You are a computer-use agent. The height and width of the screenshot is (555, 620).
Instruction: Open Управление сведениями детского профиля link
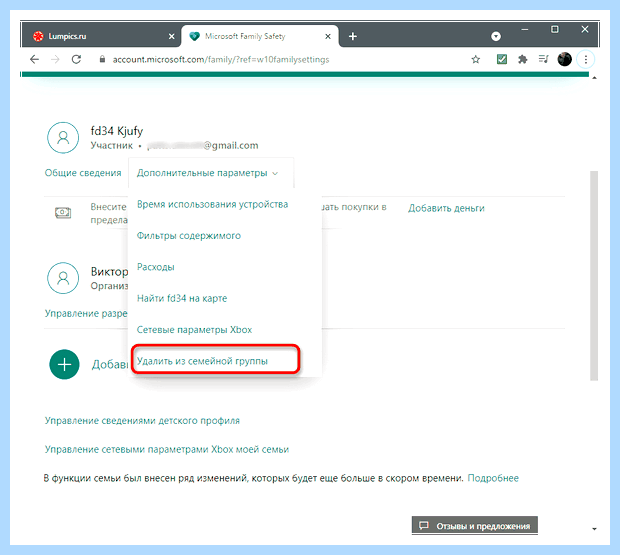pyautogui.click(x=142, y=421)
